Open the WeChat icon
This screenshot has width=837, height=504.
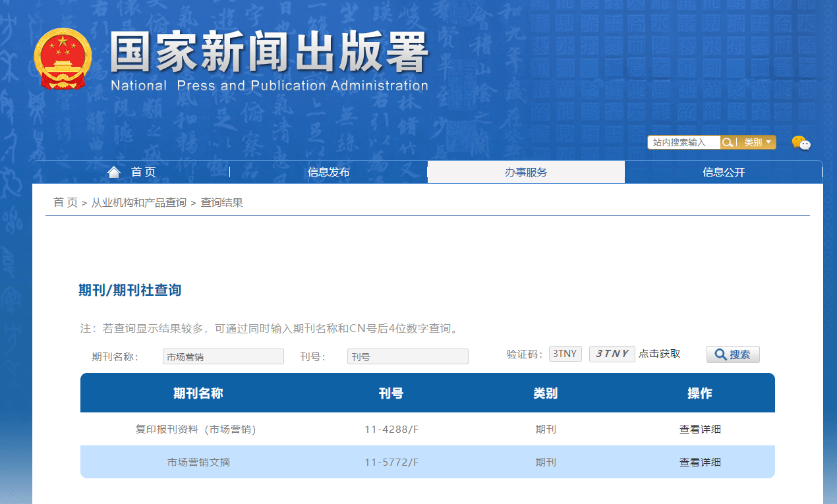point(801,142)
